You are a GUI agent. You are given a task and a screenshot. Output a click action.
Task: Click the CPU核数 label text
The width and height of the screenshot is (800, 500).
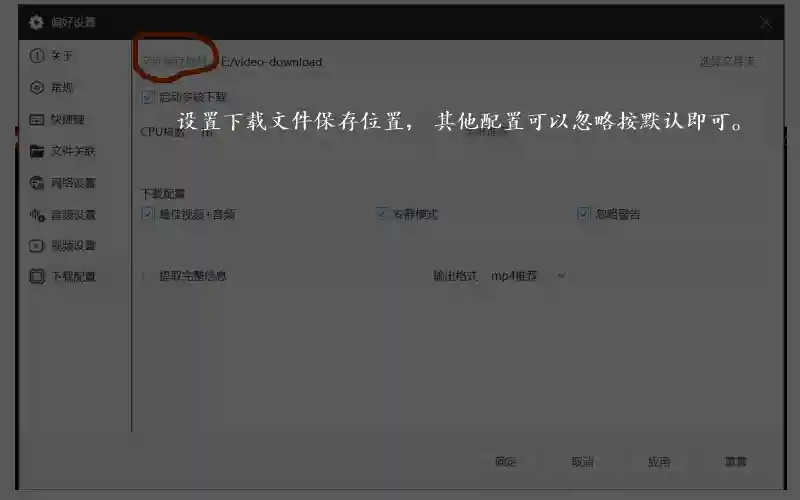point(162,132)
